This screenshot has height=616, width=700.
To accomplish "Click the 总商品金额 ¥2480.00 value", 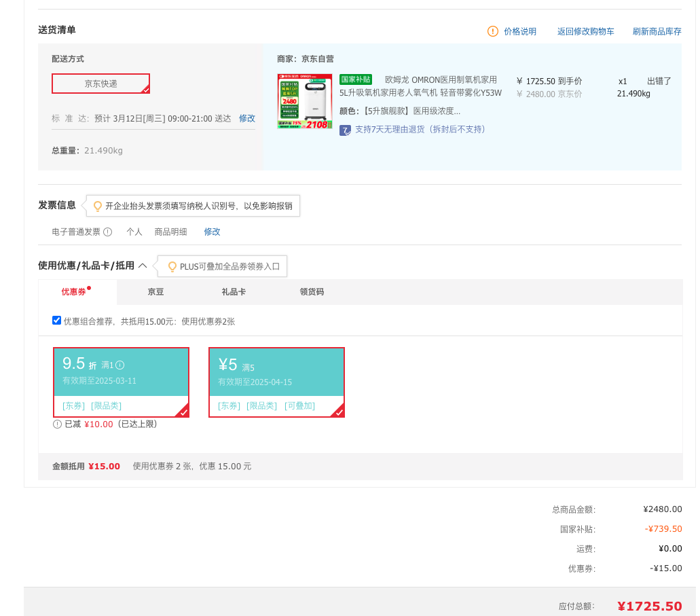I will click(x=663, y=509).
